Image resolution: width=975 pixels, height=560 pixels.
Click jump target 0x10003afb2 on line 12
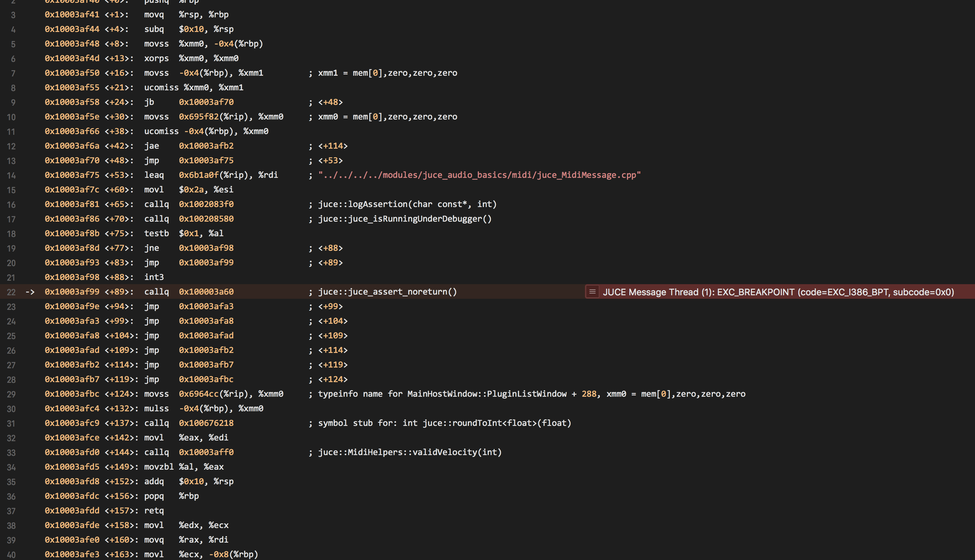coord(206,146)
